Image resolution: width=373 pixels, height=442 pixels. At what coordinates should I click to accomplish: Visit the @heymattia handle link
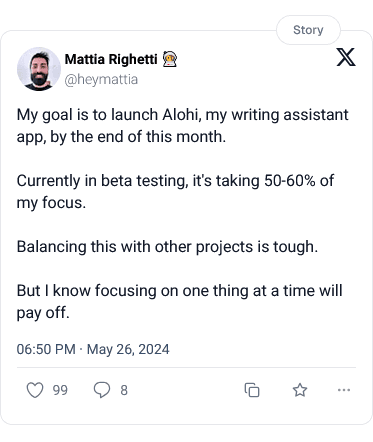tap(101, 80)
